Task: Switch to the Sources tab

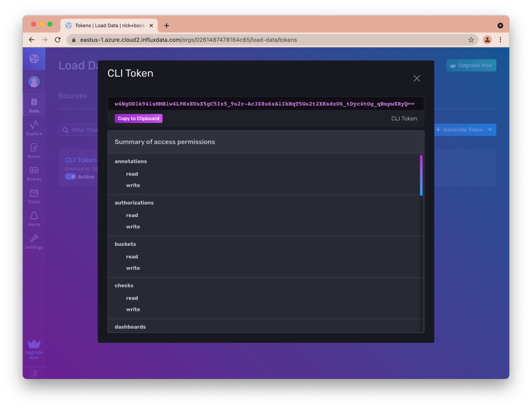Action: click(x=73, y=96)
